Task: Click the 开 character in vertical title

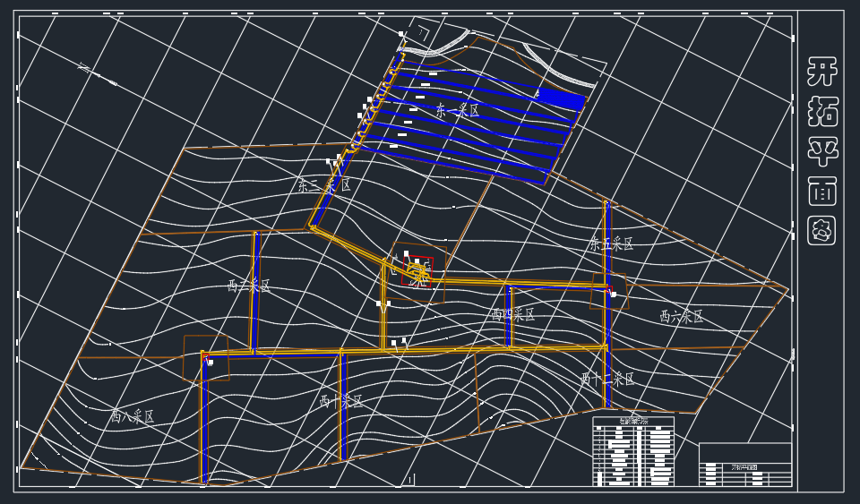Action: (x=821, y=72)
